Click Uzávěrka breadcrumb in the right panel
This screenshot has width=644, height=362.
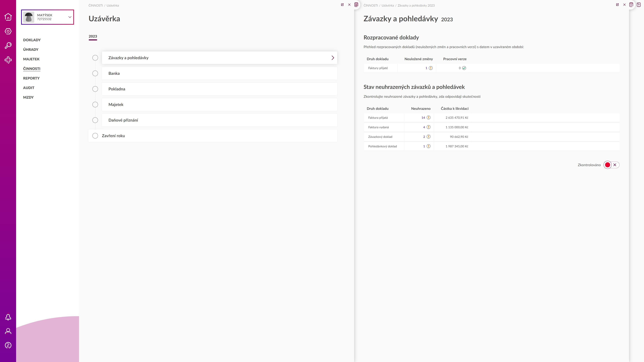click(388, 6)
